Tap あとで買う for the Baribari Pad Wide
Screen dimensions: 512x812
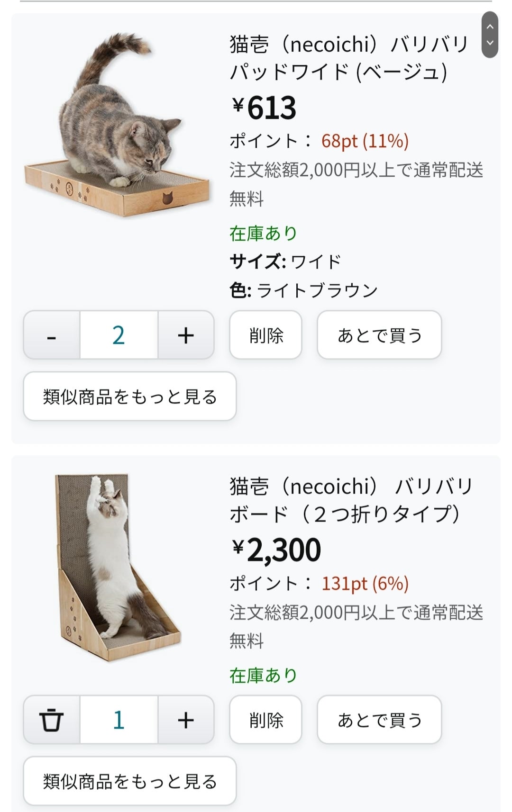point(379,335)
